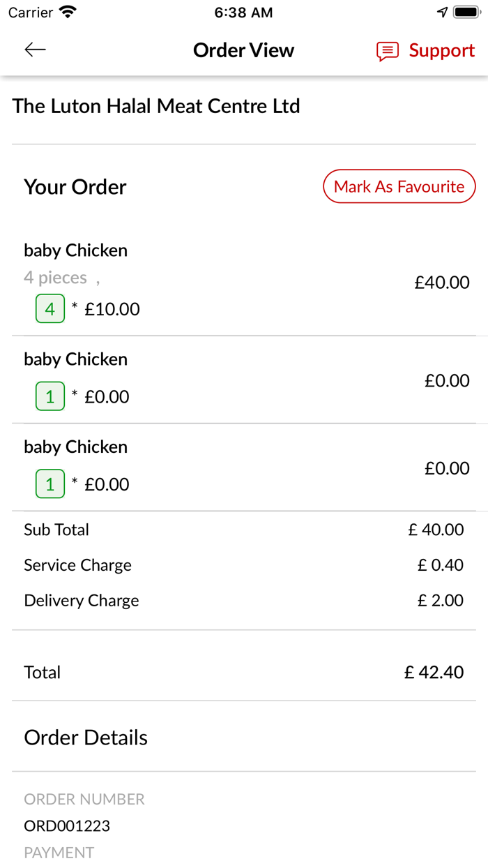Viewport: 488px width, 868px height.
Task: Tap the Wi-Fi status icon
Action: click(x=68, y=13)
